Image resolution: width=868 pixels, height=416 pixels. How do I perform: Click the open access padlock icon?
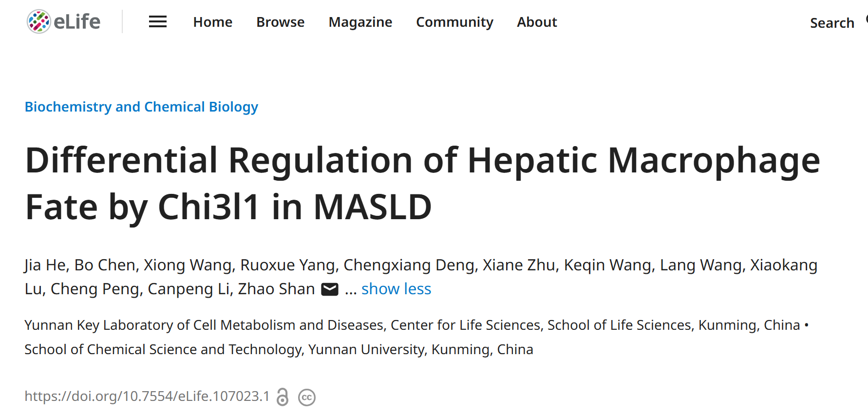coord(283,397)
